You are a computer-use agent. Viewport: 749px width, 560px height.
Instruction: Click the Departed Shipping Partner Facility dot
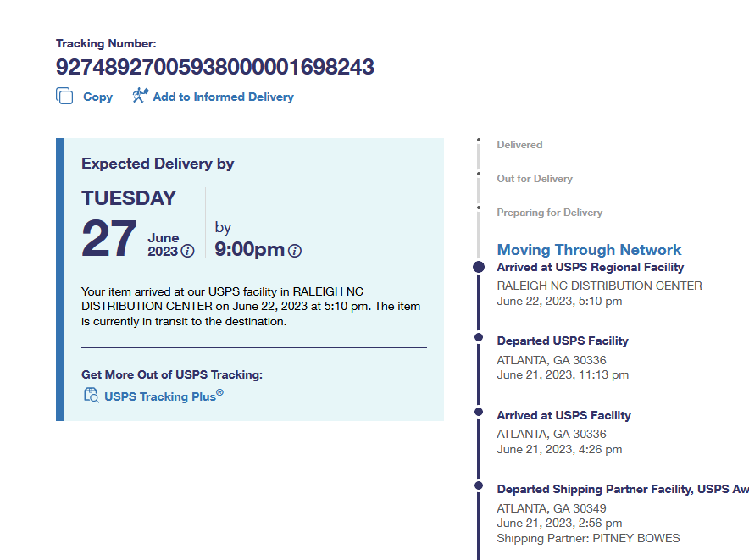pyautogui.click(x=479, y=486)
